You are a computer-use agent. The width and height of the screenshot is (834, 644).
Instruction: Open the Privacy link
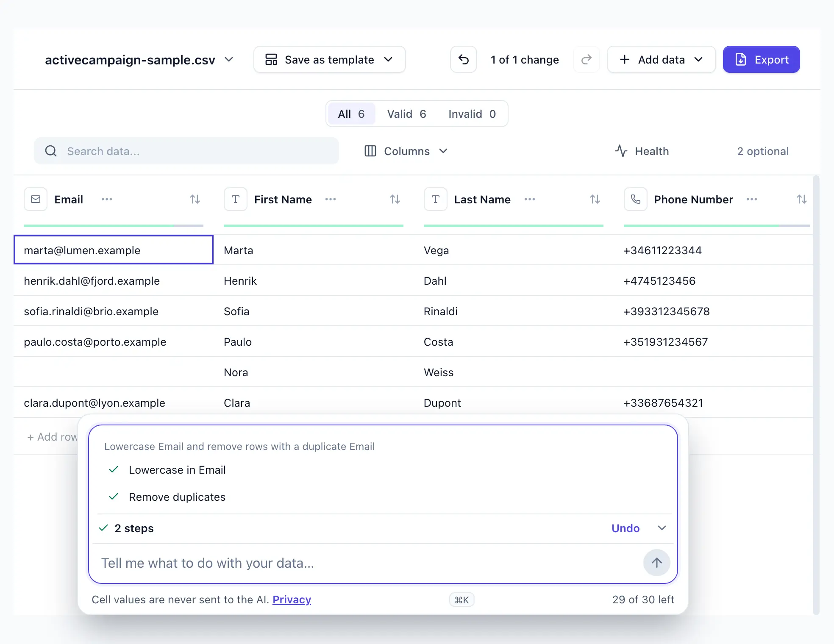coord(292,600)
